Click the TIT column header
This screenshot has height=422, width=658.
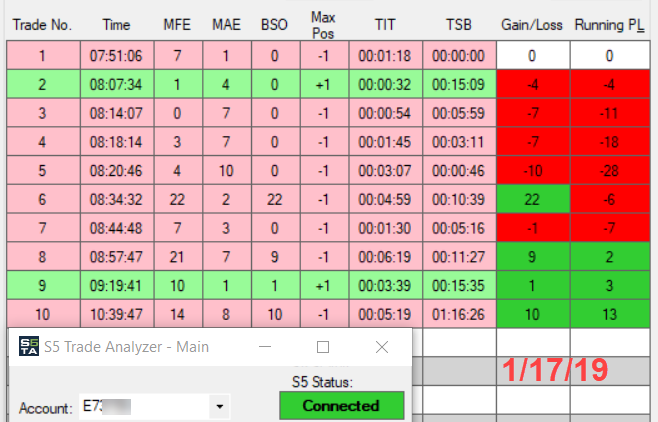tap(385, 25)
